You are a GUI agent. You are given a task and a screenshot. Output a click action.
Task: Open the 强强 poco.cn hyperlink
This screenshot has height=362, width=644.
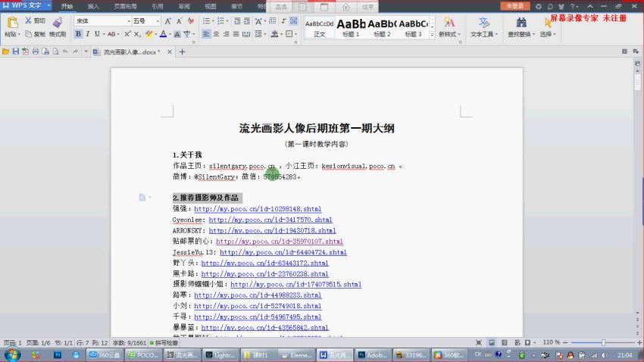258,208
